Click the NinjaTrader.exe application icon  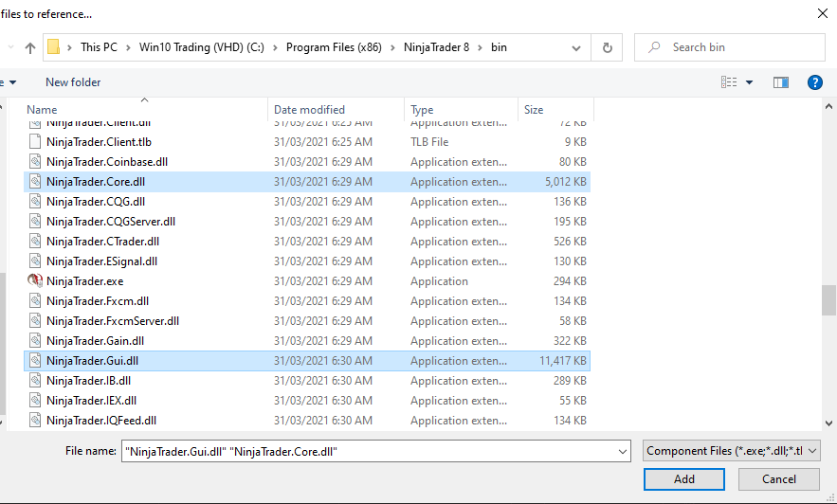[35, 281]
